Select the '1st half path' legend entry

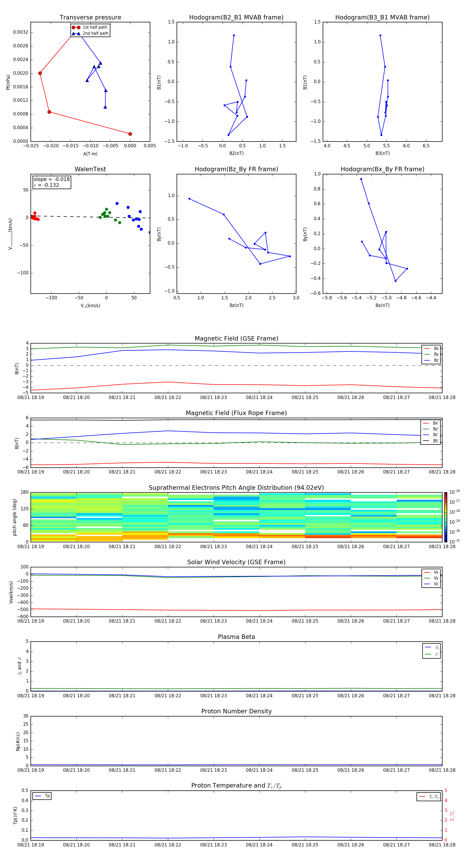[90, 27]
